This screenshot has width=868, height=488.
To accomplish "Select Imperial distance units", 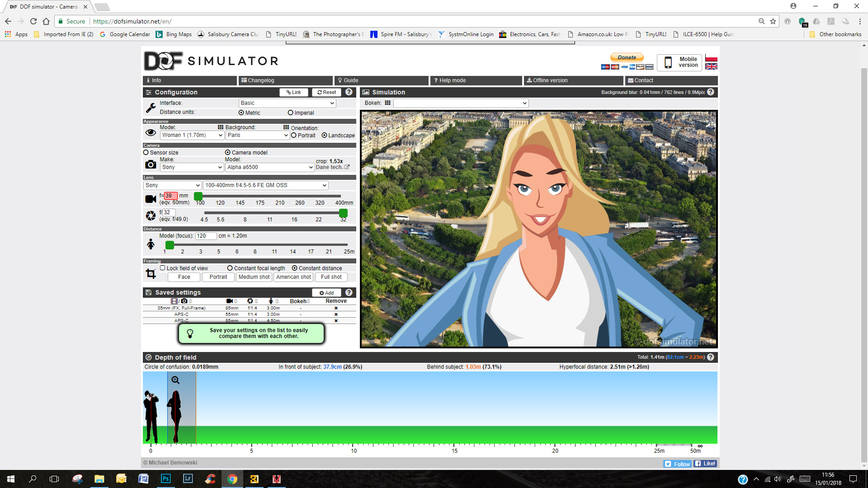I will click(x=291, y=113).
